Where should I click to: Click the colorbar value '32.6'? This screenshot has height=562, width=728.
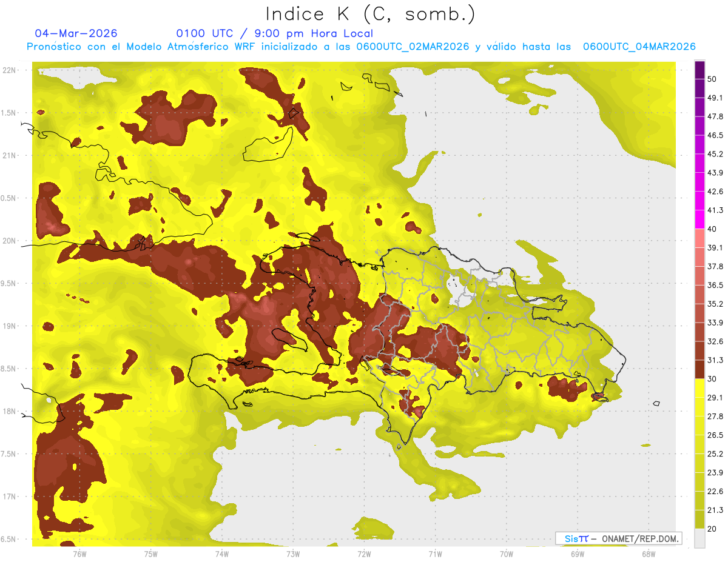click(715, 341)
